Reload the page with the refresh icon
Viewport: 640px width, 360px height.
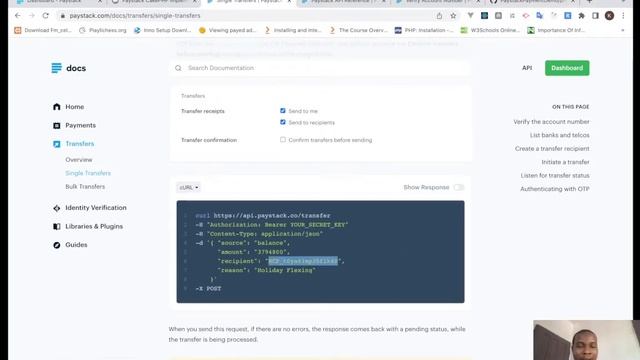pyautogui.click(x=46, y=16)
